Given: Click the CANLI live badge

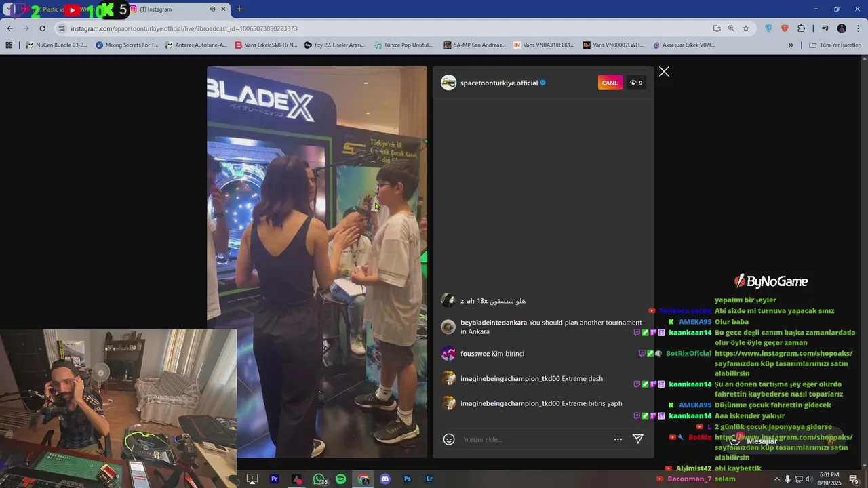Looking at the screenshot, I should [x=610, y=83].
